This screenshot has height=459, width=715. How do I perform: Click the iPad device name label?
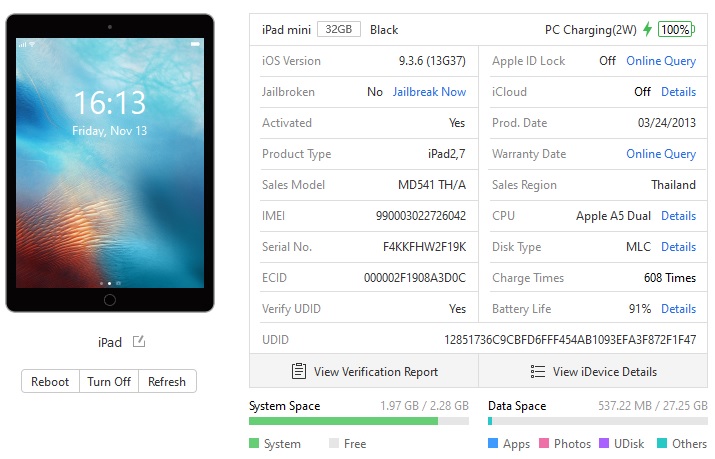tap(110, 342)
